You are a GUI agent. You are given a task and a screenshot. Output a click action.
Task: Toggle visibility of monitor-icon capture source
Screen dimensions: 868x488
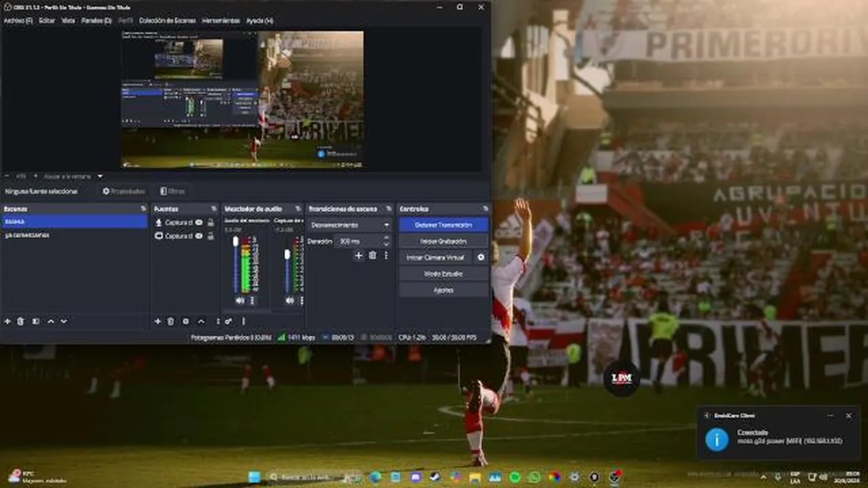(199, 236)
